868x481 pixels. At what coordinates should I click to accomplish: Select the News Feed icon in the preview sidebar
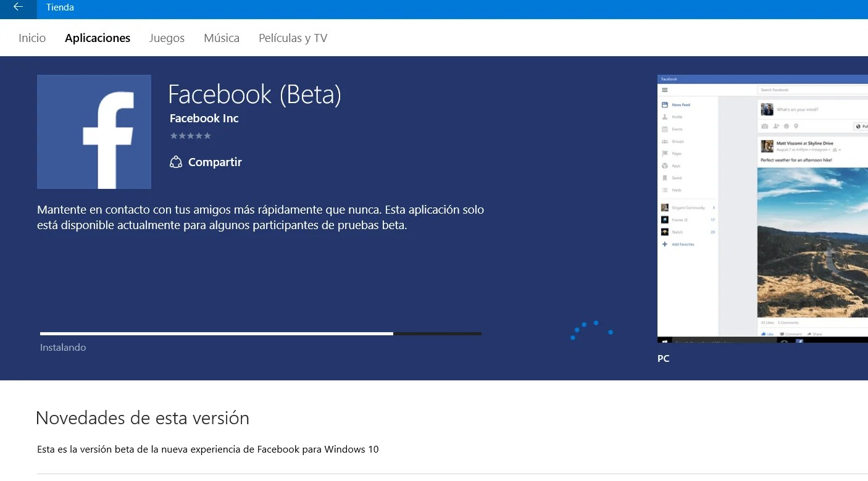point(666,104)
